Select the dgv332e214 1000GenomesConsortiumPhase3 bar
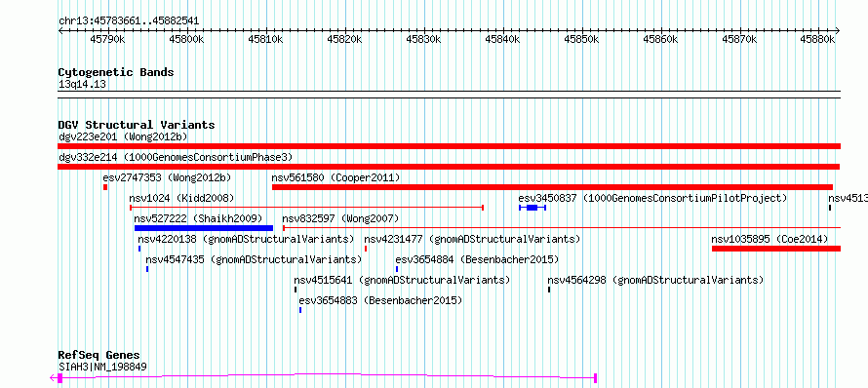The height and width of the screenshot is (388, 868). (449, 167)
